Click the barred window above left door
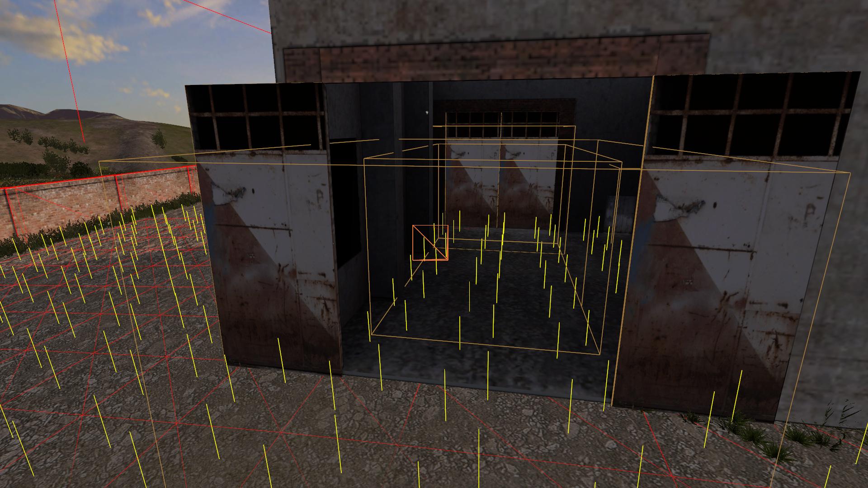Image resolution: width=868 pixels, height=488 pixels. click(x=256, y=117)
